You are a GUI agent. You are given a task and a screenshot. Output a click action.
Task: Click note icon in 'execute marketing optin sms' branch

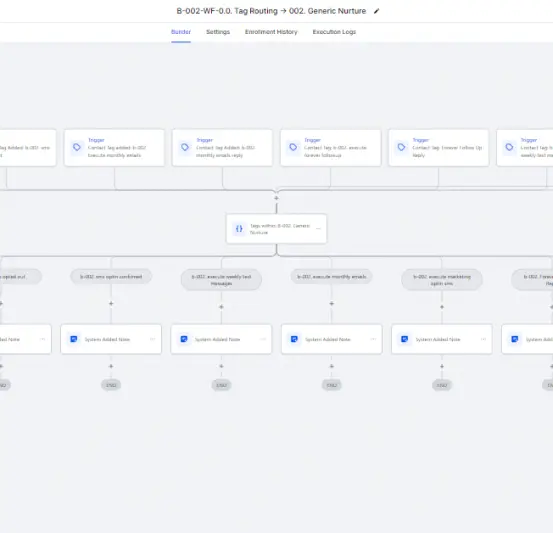pos(405,339)
